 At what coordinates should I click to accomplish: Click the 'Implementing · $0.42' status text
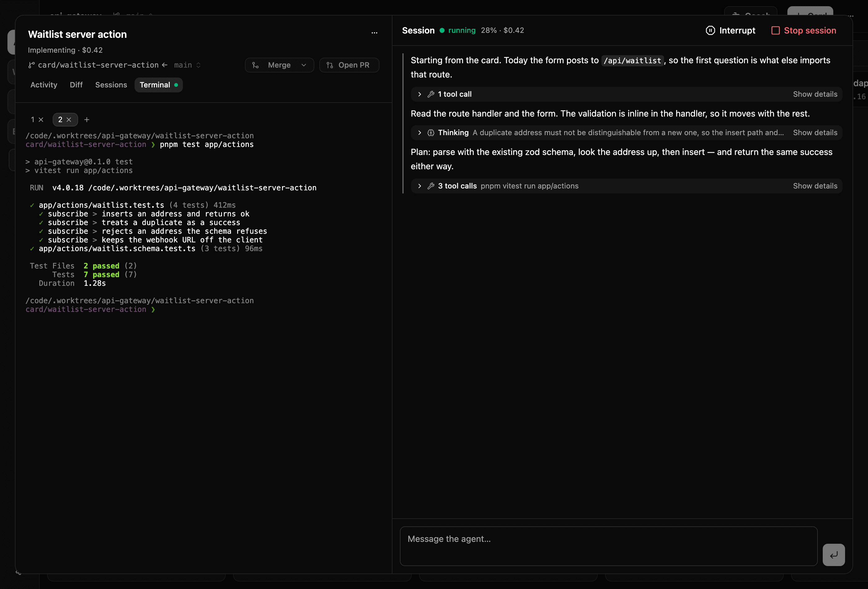pyautogui.click(x=65, y=50)
